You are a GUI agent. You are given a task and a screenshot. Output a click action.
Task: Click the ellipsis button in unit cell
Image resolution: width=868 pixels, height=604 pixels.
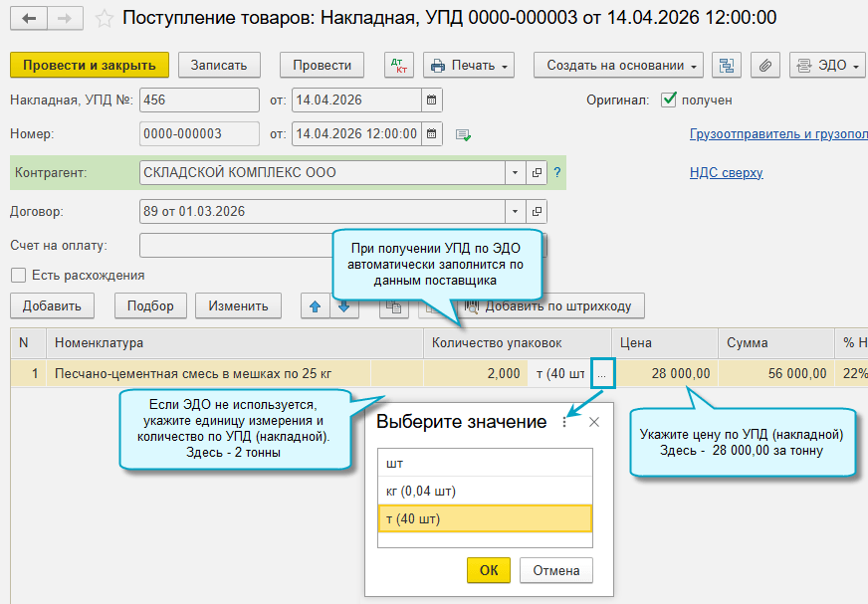point(602,374)
